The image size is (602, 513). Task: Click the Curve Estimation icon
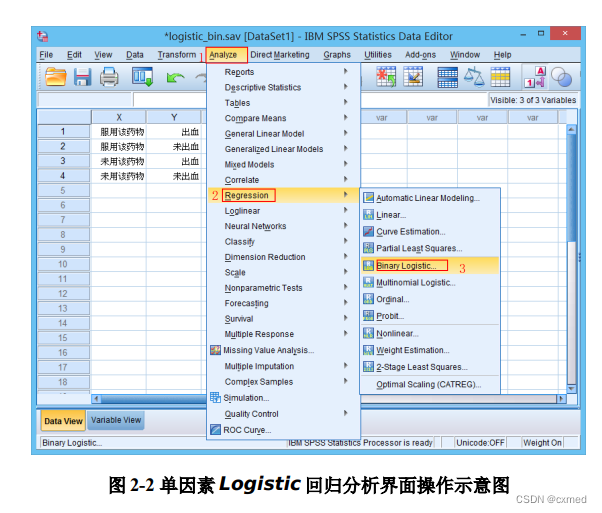(x=369, y=232)
